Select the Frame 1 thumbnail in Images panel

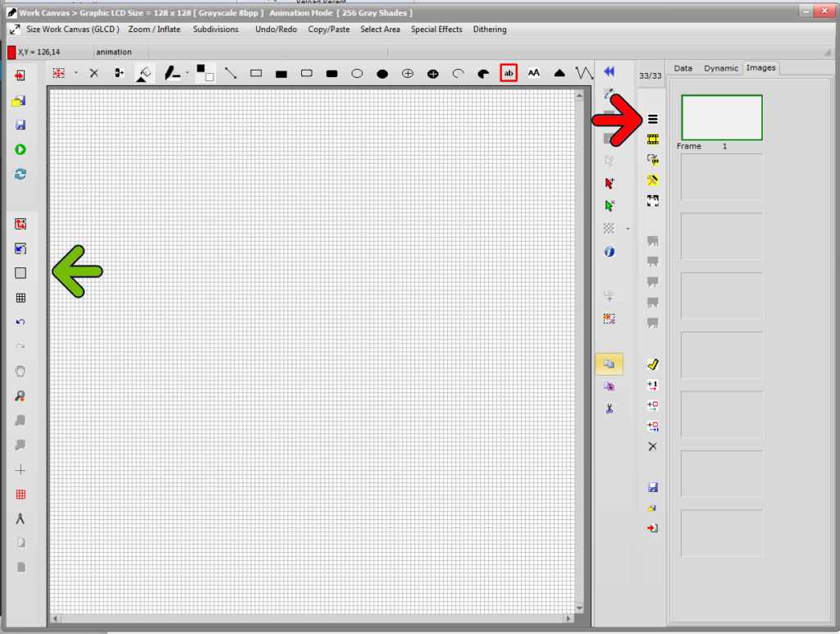[721, 117]
